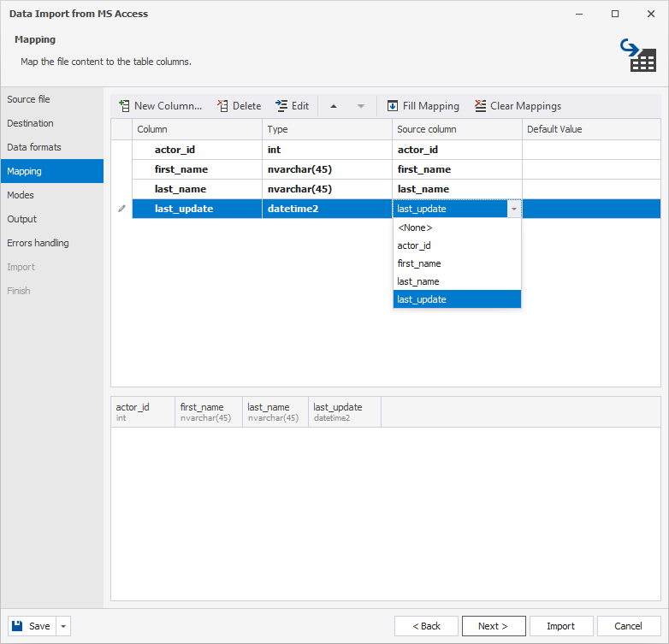Click the last_name preview header
This screenshot has width=669, height=644.
coord(275,412)
